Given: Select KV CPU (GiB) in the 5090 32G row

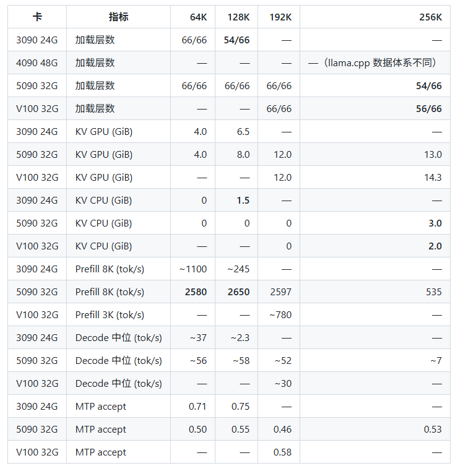Looking at the screenshot, I should click(103, 223).
